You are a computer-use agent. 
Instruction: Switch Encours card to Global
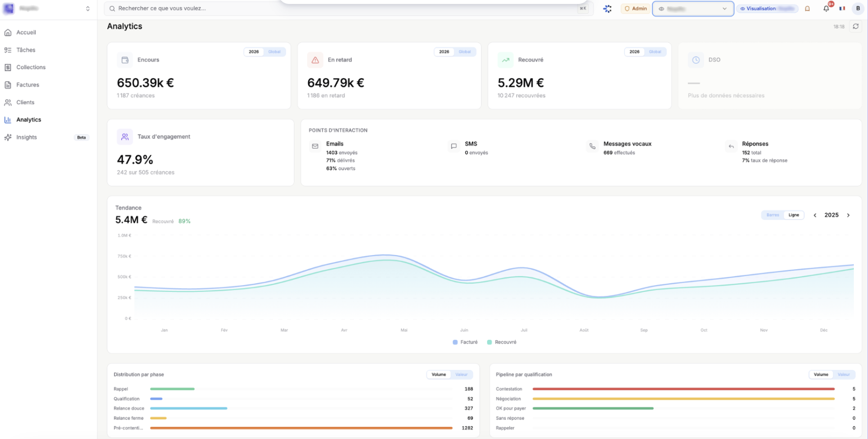(x=274, y=52)
